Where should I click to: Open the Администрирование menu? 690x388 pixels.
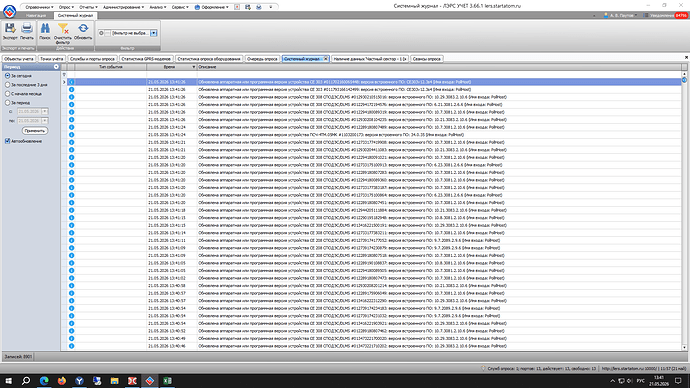pyautogui.click(x=123, y=7)
